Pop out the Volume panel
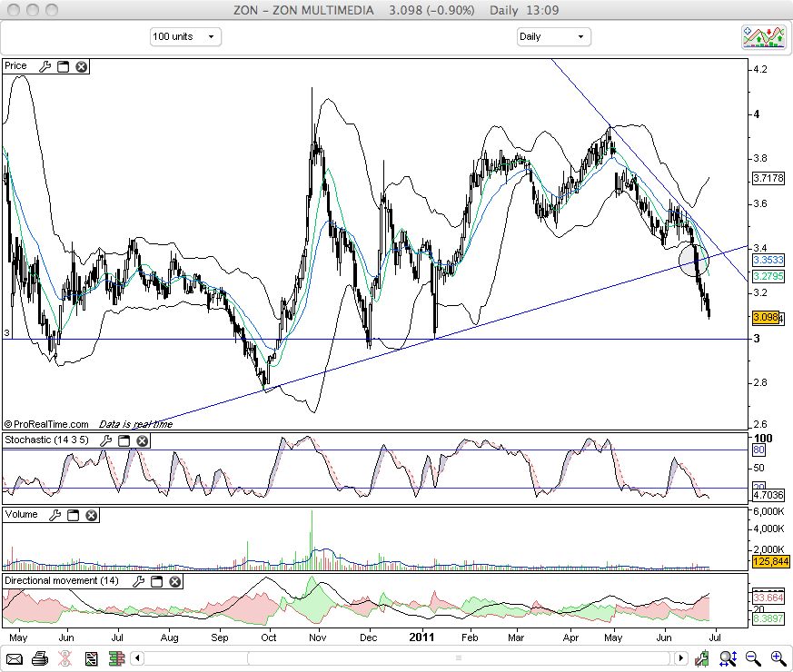The height and width of the screenshot is (672, 793). (74, 515)
